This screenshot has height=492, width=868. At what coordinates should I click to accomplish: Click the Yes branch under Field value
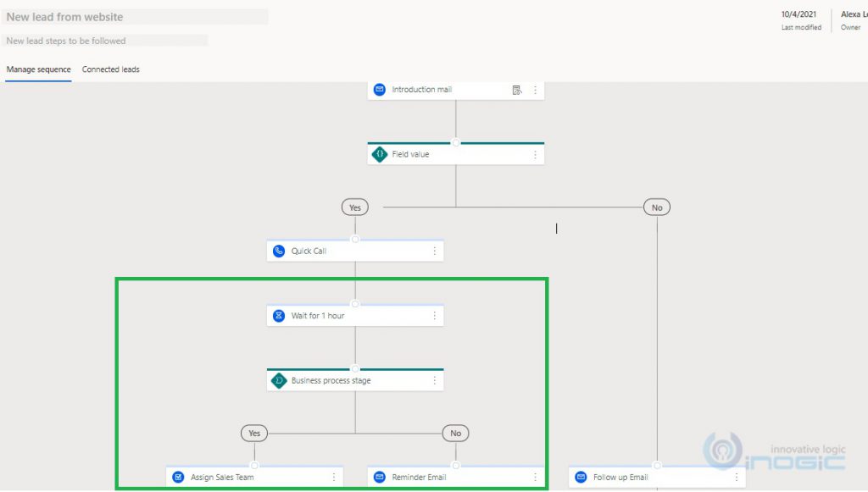(x=354, y=207)
